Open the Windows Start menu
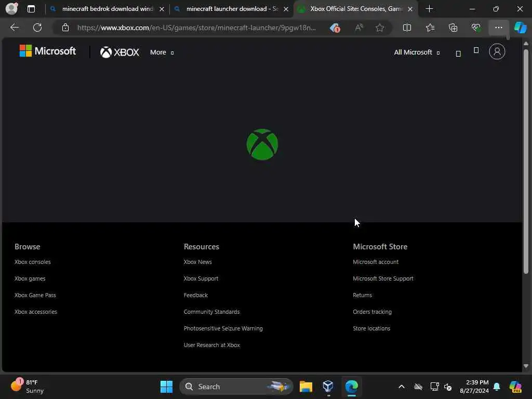 166,387
